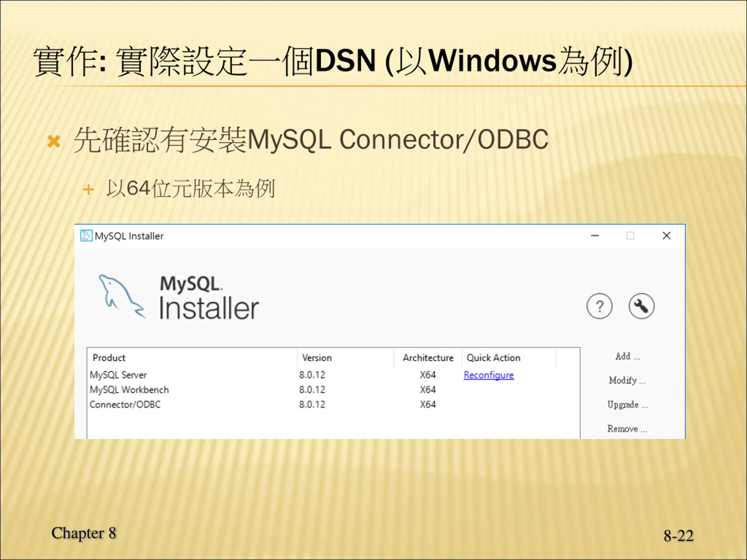Click the Modify ... button
This screenshot has height=560, width=747.
tap(627, 380)
